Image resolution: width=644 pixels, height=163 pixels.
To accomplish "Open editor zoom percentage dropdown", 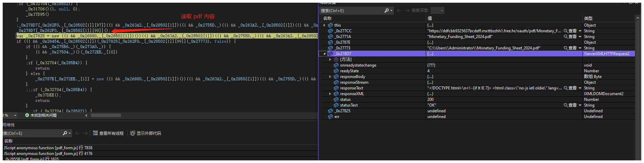I will click(x=15, y=115).
